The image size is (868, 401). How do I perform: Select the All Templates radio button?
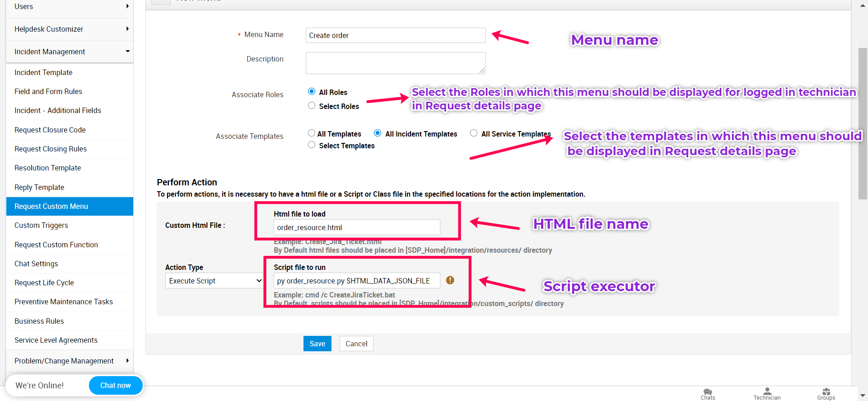[x=312, y=133]
